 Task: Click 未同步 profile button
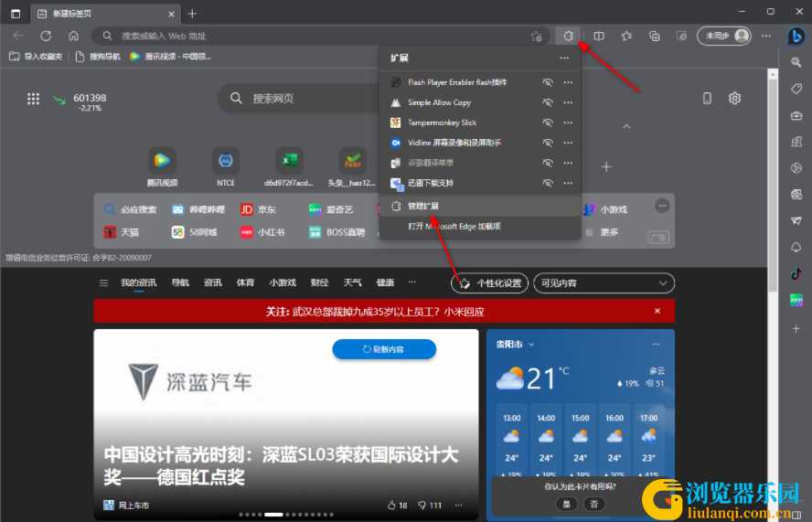coord(724,36)
